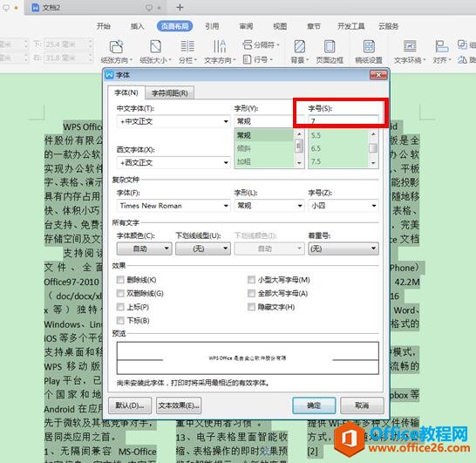Click the font style list scrollbar thumb
The height and width of the screenshot is (463, 476).
pos(299,146)
